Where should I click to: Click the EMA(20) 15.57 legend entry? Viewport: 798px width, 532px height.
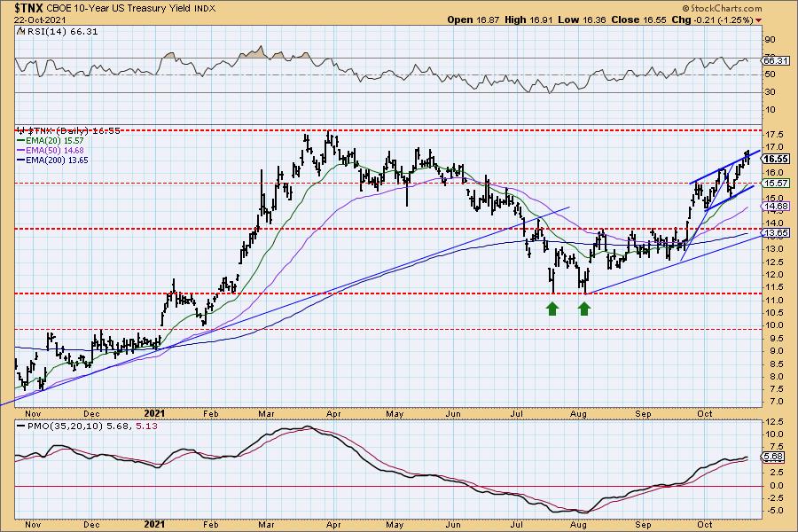51,140
